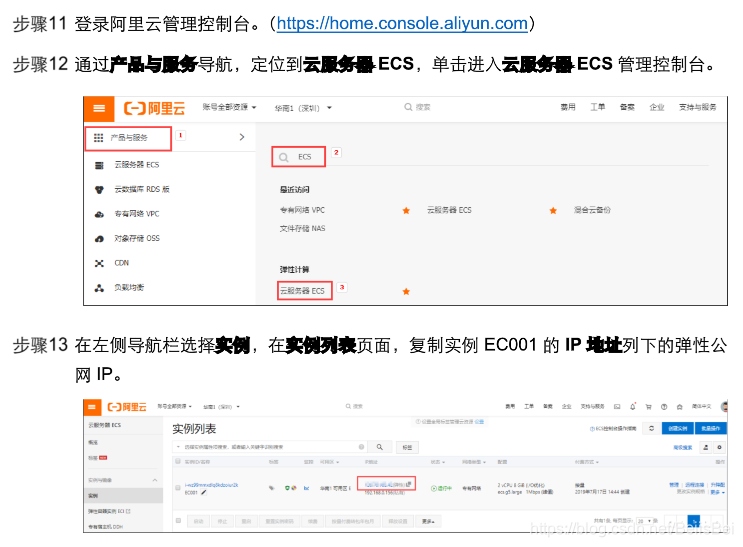The height and width of the screenshot is (547, 743).
Task: Open 付费方式 column filter dropdown
Action: pyautogui.click(x=587, y=462)
